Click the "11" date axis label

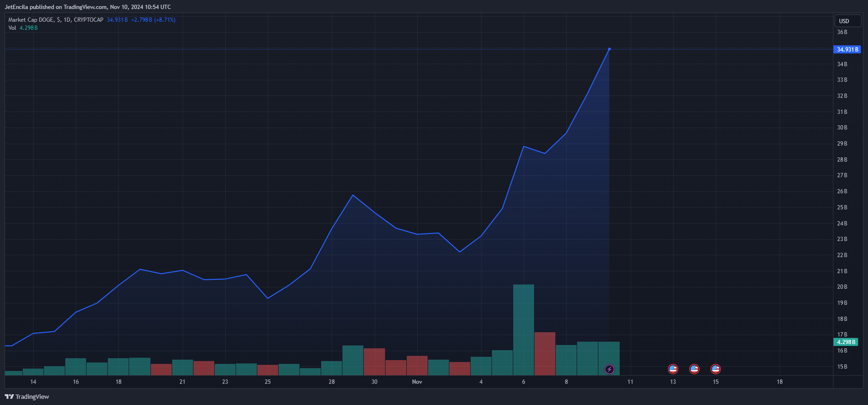tap(630, 382)
